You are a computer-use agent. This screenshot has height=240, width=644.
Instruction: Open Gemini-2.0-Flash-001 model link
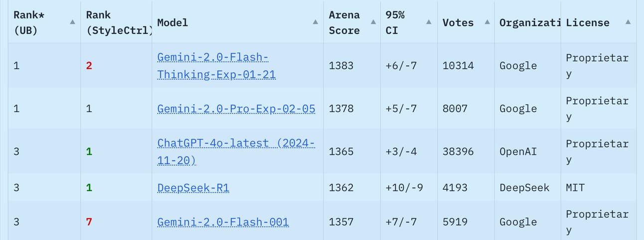point(223,222)
